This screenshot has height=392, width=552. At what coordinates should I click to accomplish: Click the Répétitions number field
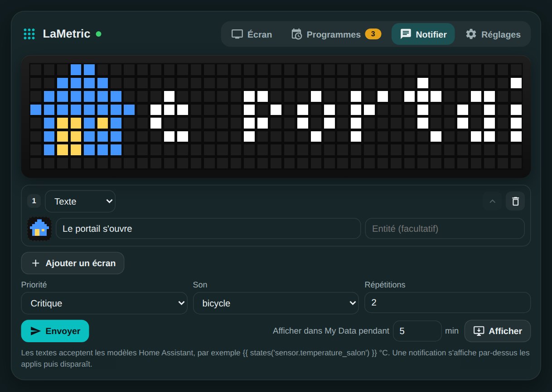coord(447,302)
